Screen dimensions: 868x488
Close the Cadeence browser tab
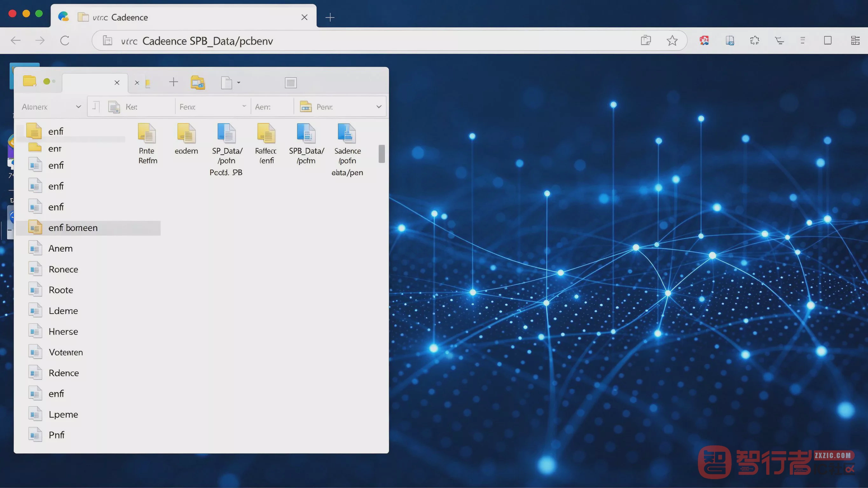coord(304,17)
